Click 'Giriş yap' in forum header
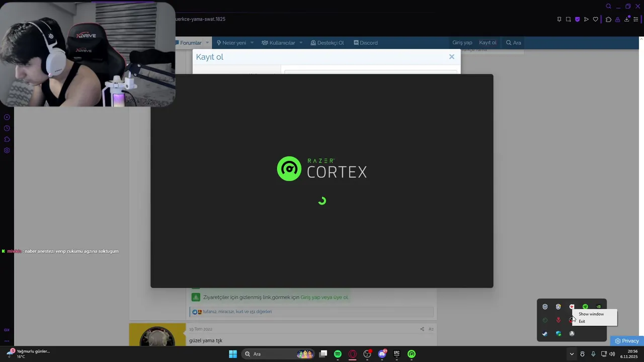 (x=462, y=43)
